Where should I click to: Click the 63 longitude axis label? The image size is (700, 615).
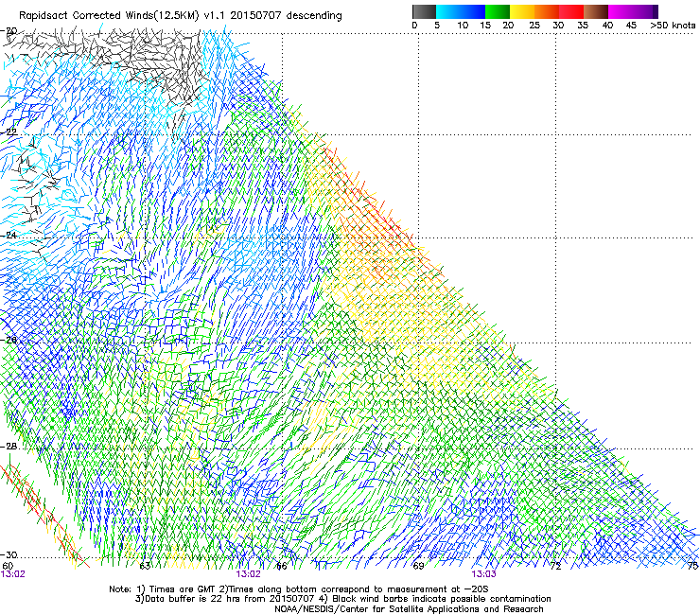coord(145,566)
